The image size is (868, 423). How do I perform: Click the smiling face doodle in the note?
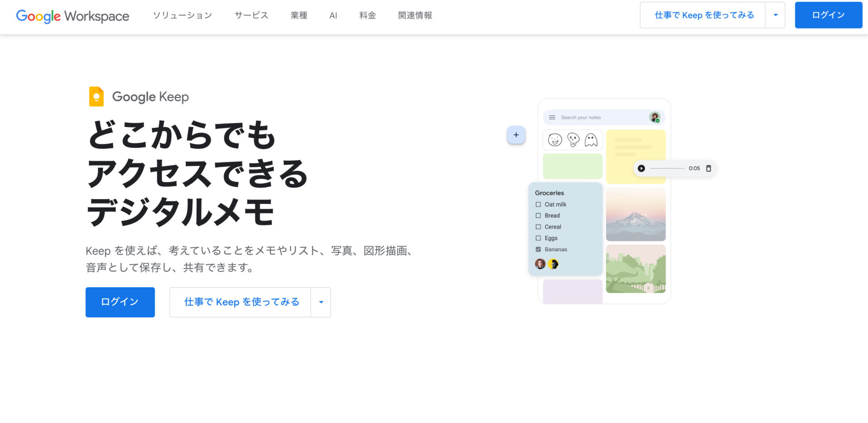[555, 140]
